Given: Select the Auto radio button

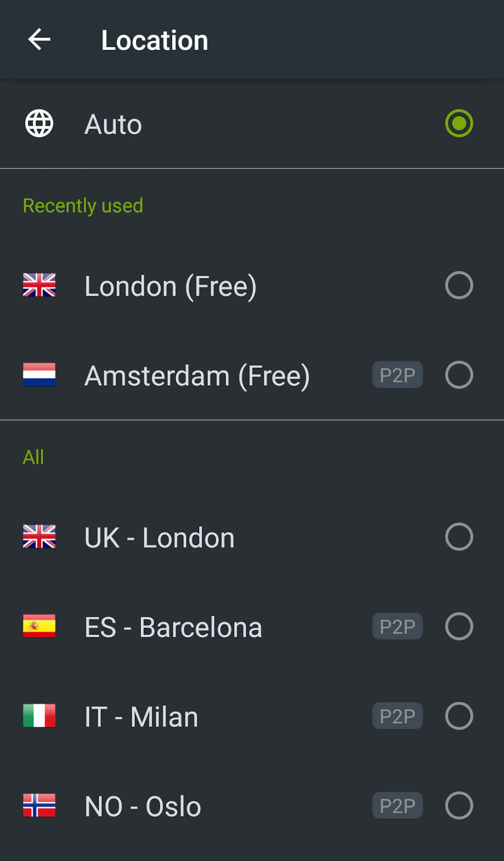Looking at the screenshot, I should 459,124.
